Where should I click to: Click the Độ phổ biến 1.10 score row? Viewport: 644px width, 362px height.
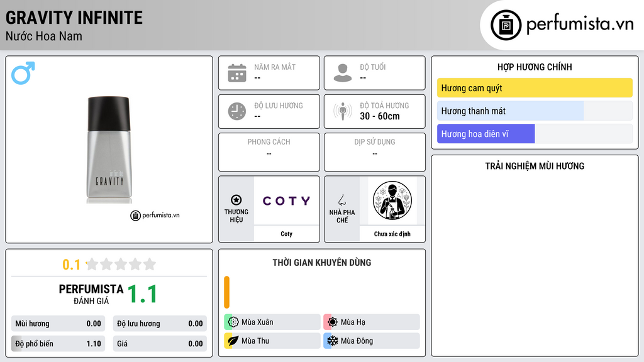pos(58,344)
